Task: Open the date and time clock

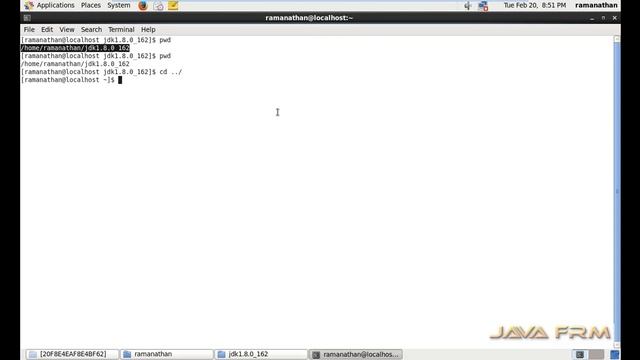Action: (535, 5)
